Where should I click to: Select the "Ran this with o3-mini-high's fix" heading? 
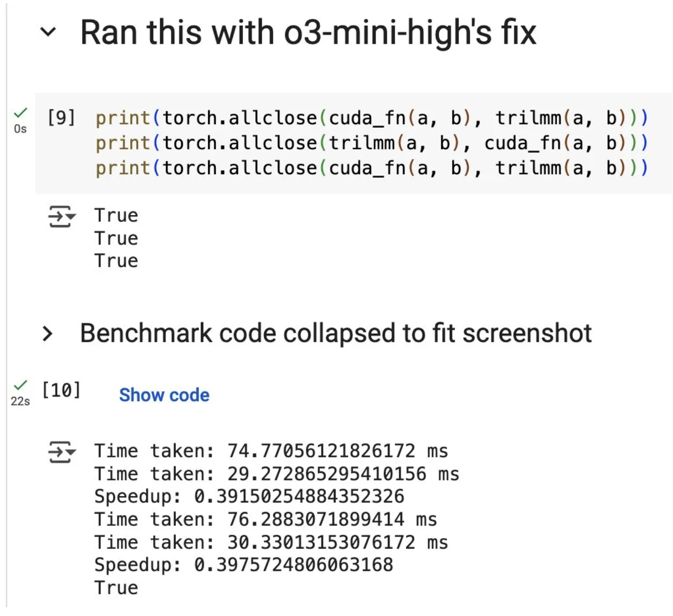point(308,32)
